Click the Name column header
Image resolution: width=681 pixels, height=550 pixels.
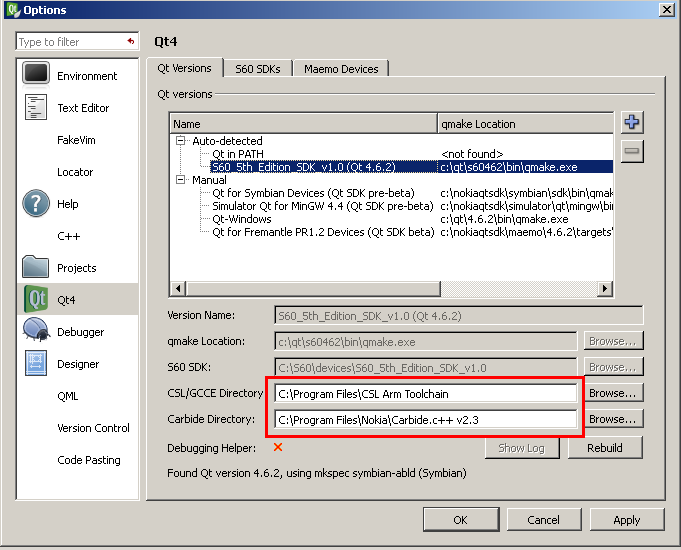pos(304,124)
